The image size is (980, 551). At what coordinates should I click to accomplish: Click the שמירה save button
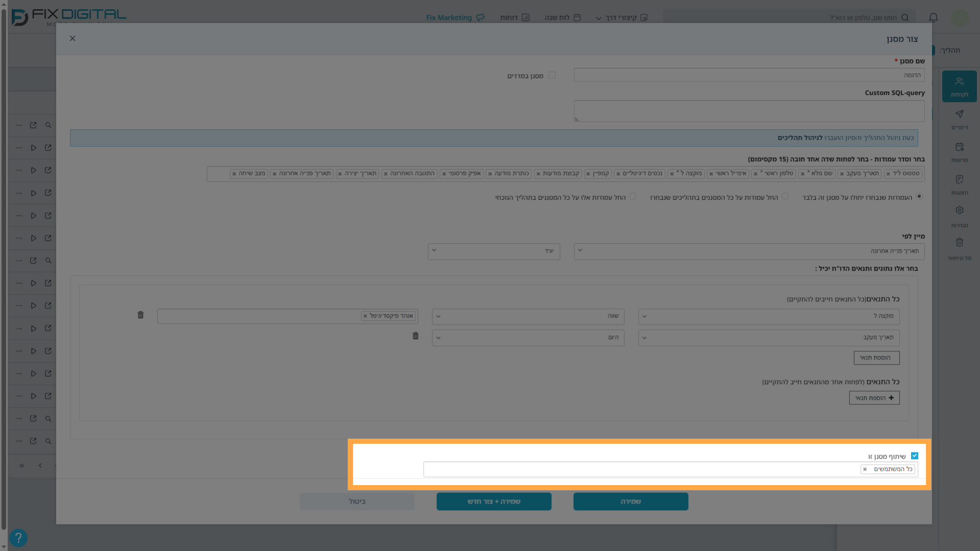pyautogui.click(x=630, y=501)
